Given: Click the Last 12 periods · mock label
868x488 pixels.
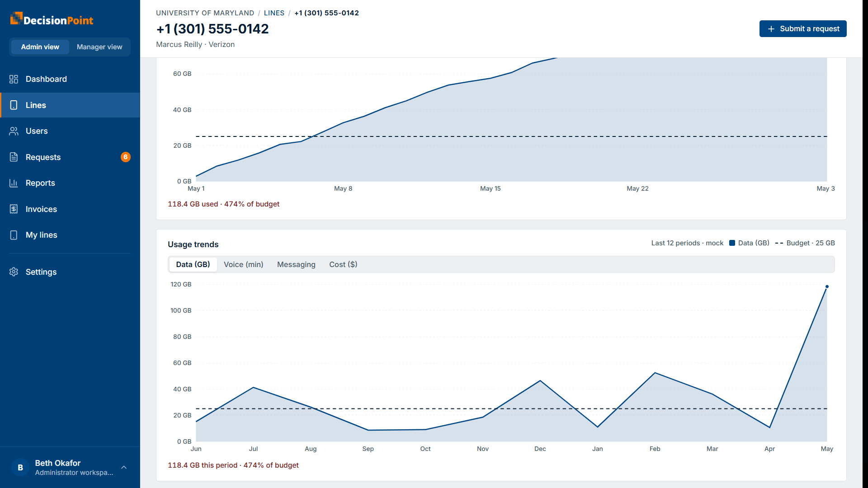Looking at the screenshot, I should coord(687,243).
